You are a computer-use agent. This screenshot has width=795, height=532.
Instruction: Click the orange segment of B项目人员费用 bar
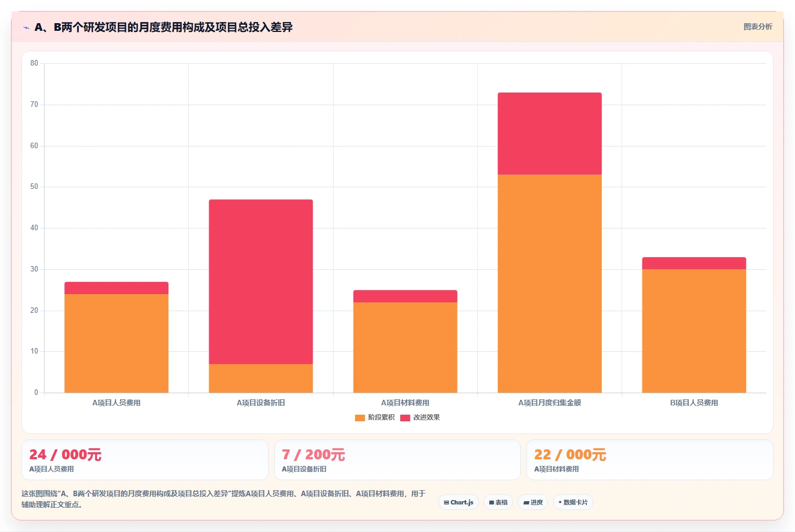pos(694,331)
